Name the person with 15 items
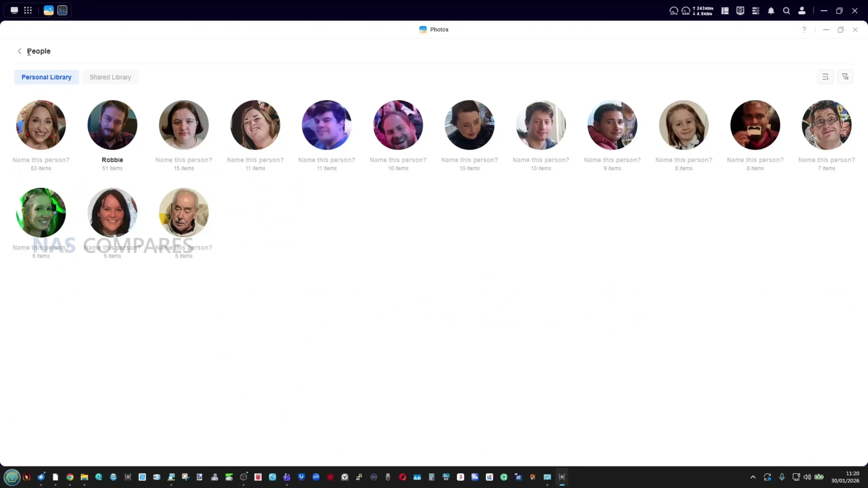Image resolution: width=868 pixels, height=488 pixels. (x=184, y=160)
